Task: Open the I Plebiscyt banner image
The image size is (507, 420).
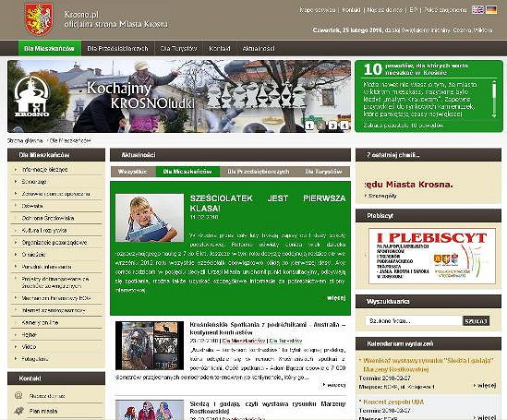Action: click(432, 257)
